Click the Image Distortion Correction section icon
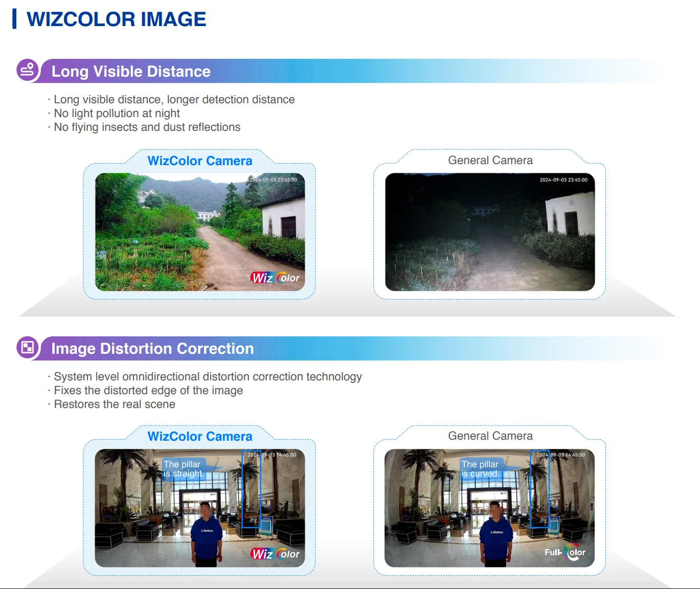700x589 pixels. tap(28, 348)
